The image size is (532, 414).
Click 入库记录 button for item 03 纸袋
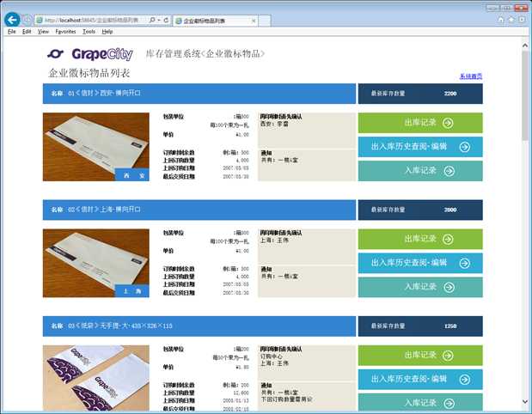(420, 403)
